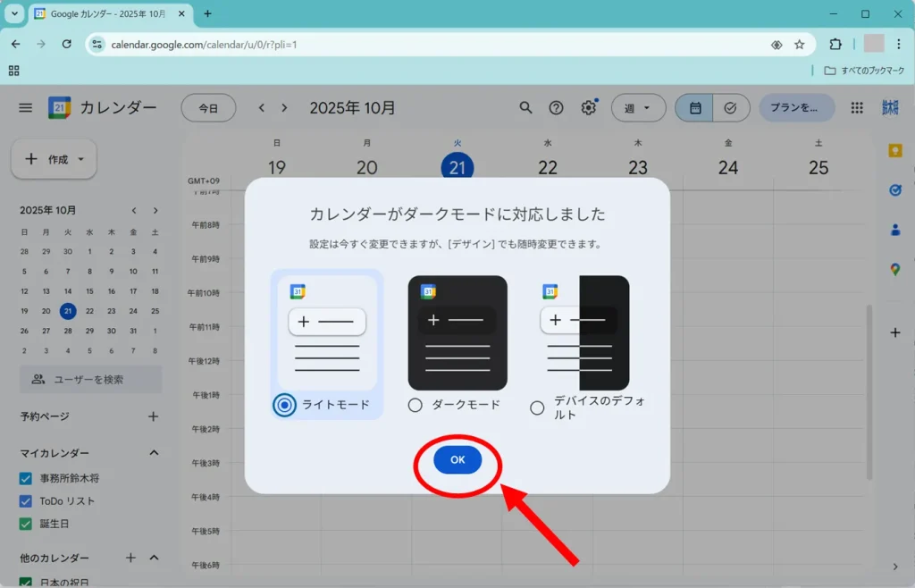915x588 pixels.
Task: Open the settings gear icon
Action: pos(588,107)
